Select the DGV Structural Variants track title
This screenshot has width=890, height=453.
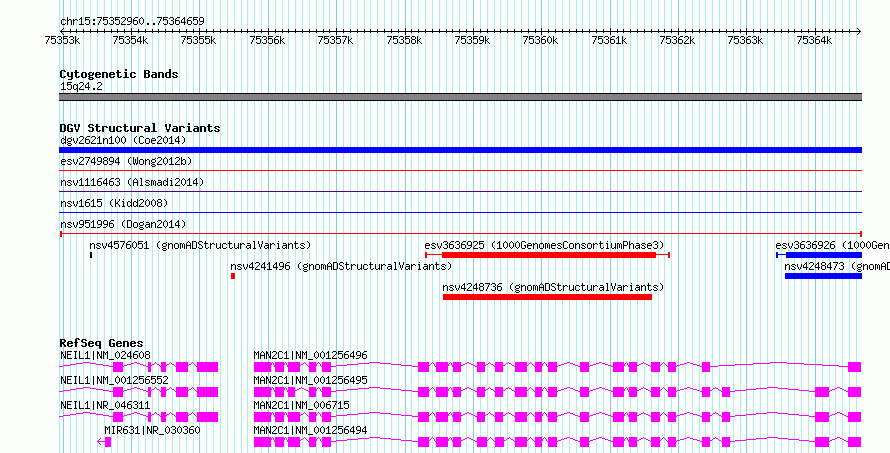coord(140,128)
